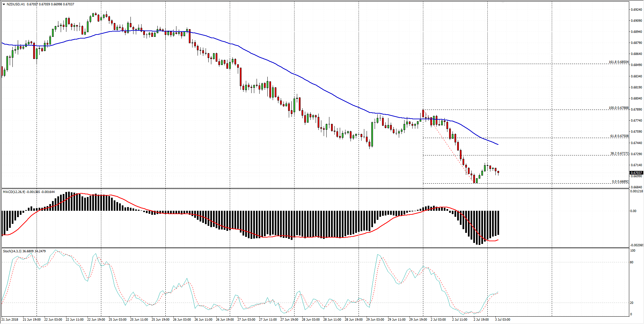This screenshot has height=324, width=644.
Task: Click the current price tag 0.67037
Action: pyautogui.click(x=636, y=173)
